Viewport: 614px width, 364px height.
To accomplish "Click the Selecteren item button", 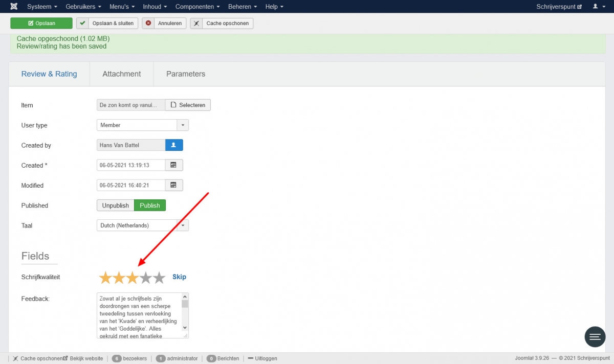I will click(x=188, y=105).
